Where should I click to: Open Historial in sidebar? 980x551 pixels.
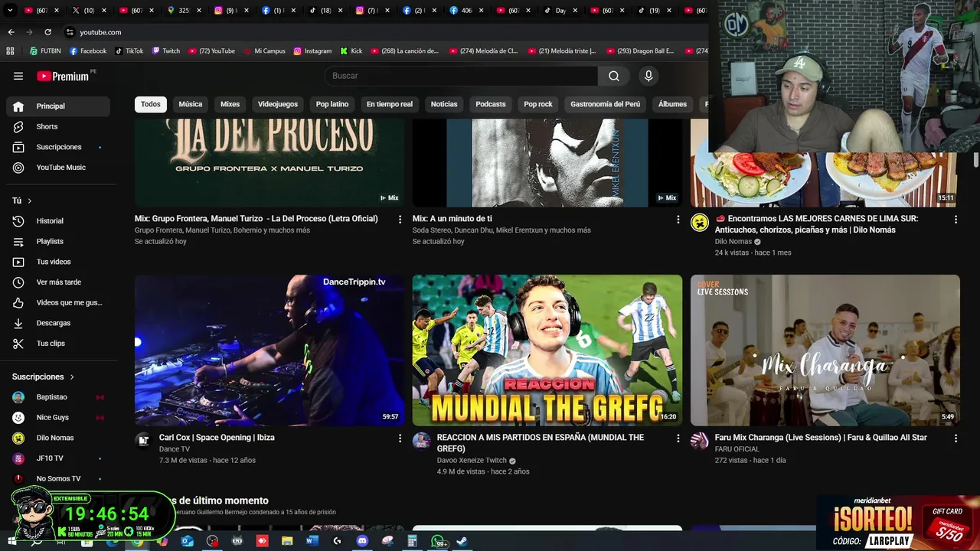(58, 221)
